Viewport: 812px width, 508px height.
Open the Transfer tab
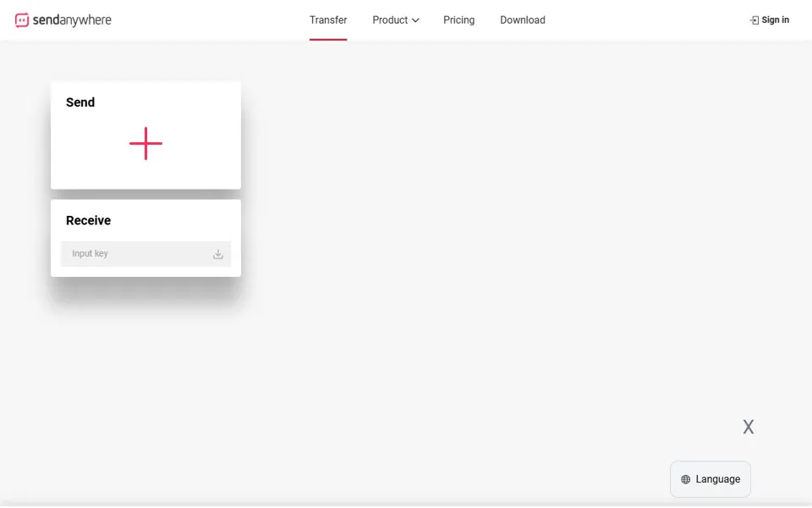tap(328, 20)
